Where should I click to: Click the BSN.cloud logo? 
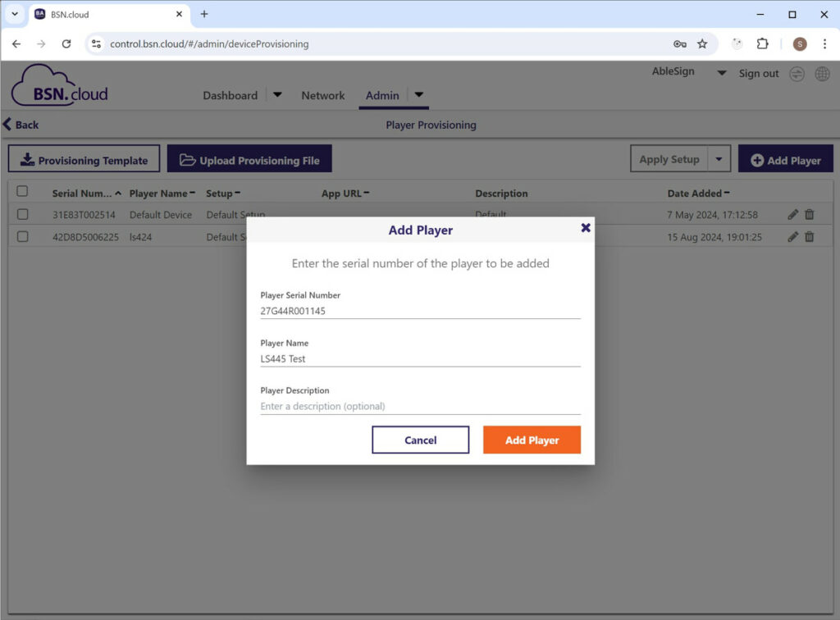point(58,84)
